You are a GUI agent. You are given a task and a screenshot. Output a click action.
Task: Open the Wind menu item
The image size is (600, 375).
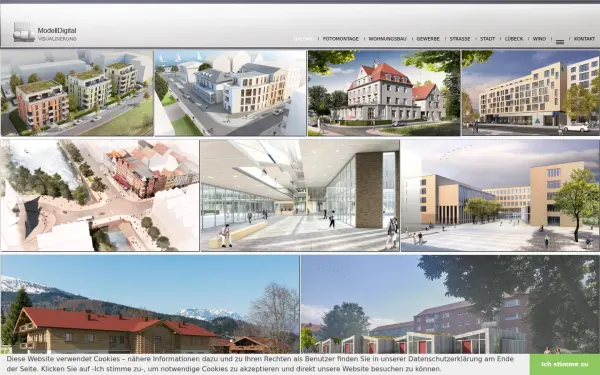coord(539,39)
